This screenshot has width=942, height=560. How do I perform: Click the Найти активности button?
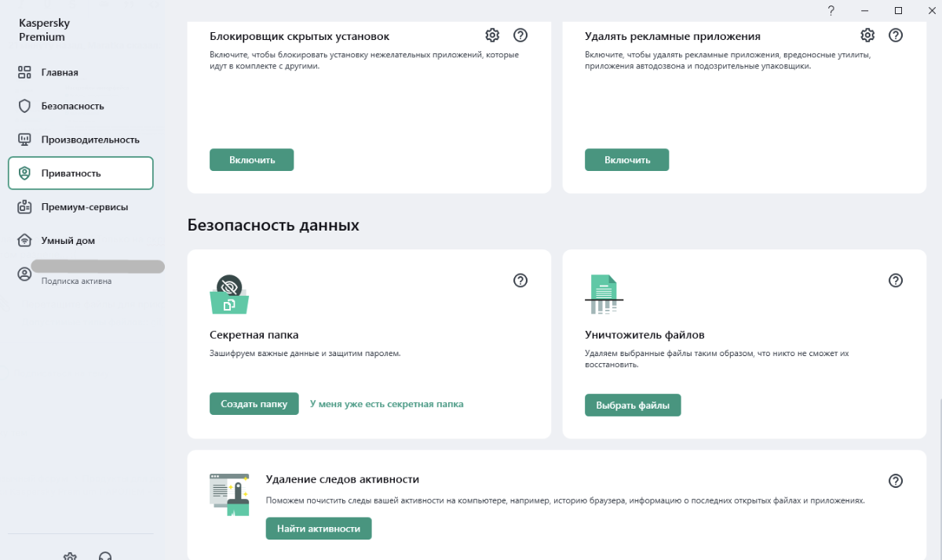(x=319, y=529)
